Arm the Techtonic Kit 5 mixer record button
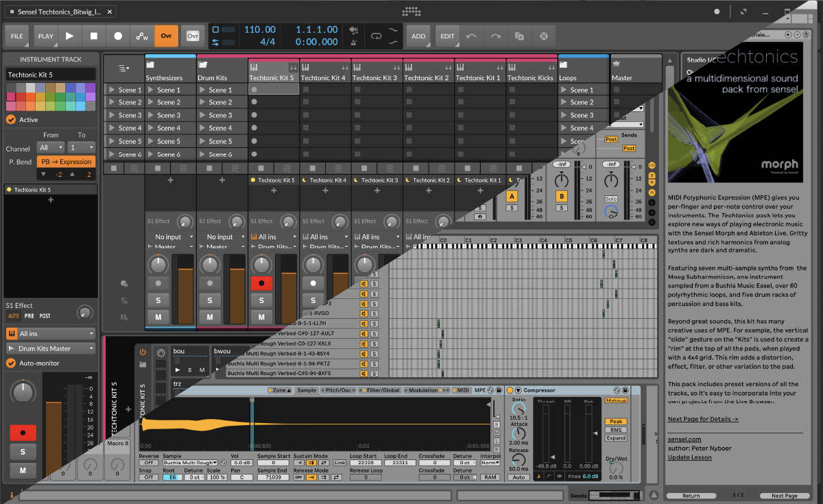This screenshot has width=823, height=504. (261, 283)
